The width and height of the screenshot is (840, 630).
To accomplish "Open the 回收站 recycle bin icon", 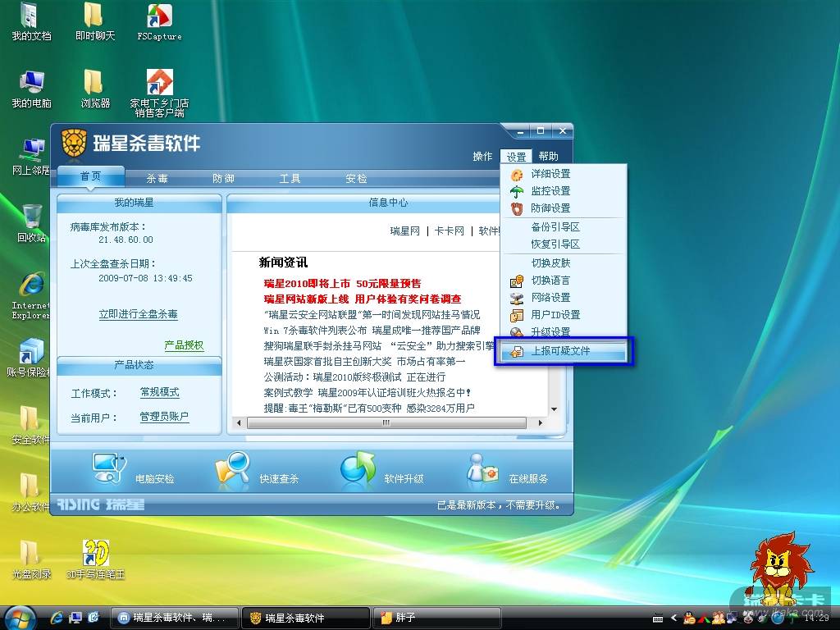I will click(x=31, y=223).
